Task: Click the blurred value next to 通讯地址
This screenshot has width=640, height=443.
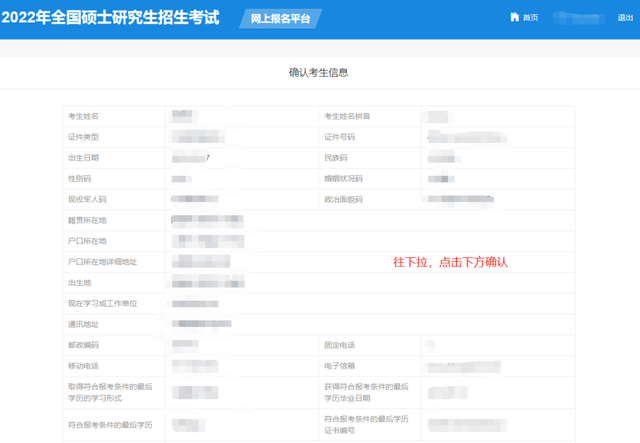Action: (202, 324)
